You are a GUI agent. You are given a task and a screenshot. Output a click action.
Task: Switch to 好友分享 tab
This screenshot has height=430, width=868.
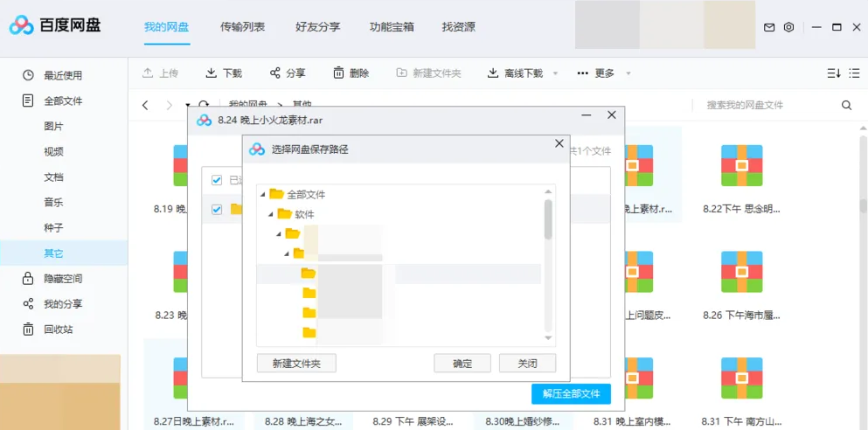tap(318, 26)
